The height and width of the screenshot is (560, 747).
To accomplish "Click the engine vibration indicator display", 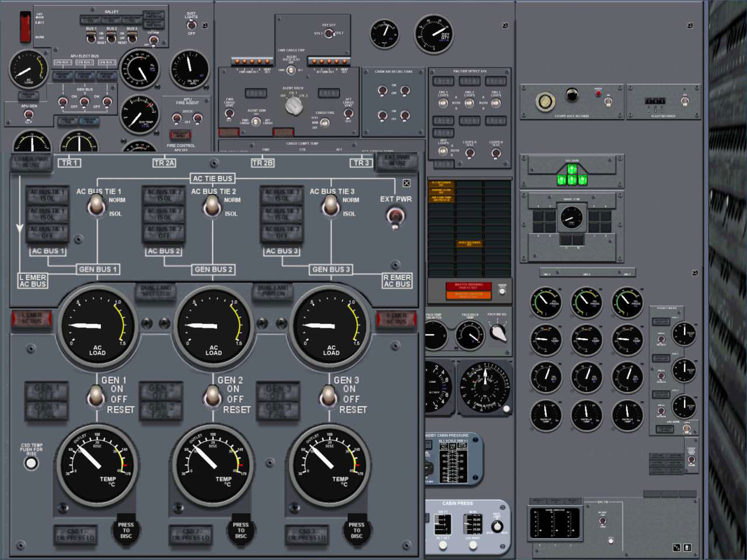I will [554, 523].
